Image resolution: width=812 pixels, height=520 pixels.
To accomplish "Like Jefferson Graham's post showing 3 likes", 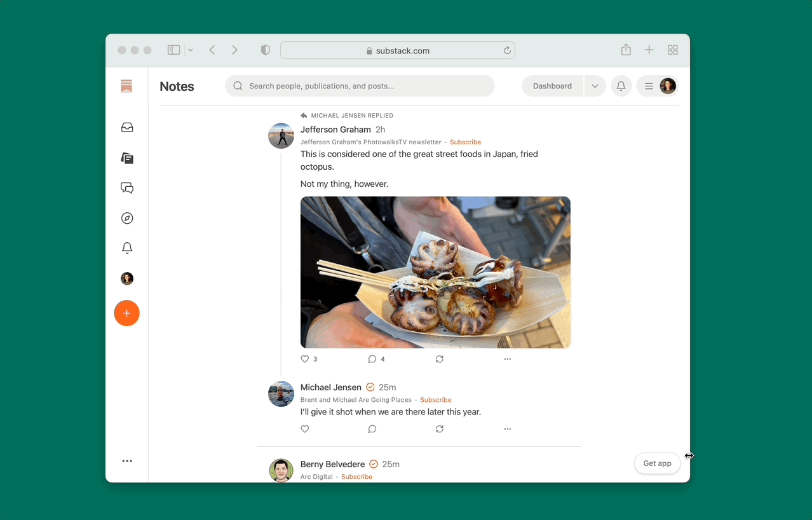I will pos(304,359).
